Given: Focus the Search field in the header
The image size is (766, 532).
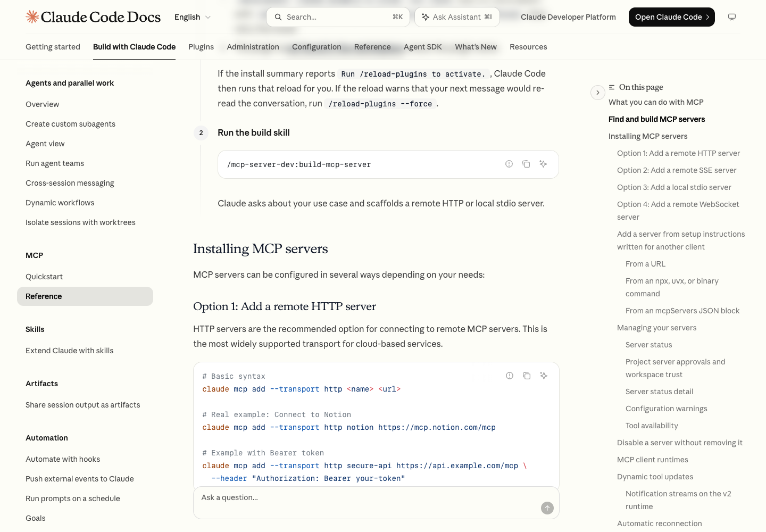Looking at the screenshot, I should point(338,17).
